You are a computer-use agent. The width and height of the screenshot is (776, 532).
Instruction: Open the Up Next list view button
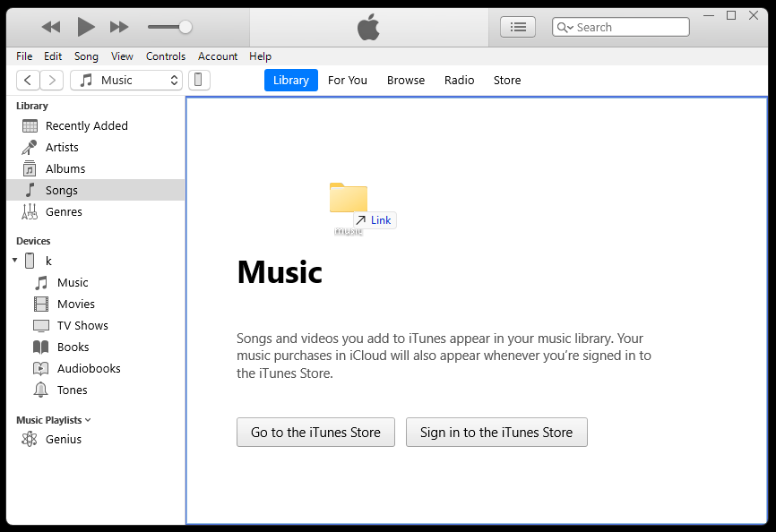[518, 27]
